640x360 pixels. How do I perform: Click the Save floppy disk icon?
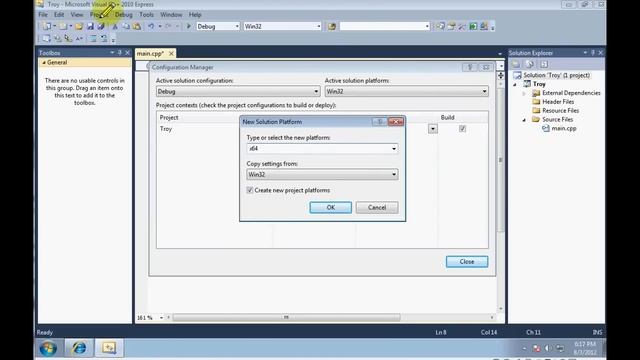pos(90,26)
